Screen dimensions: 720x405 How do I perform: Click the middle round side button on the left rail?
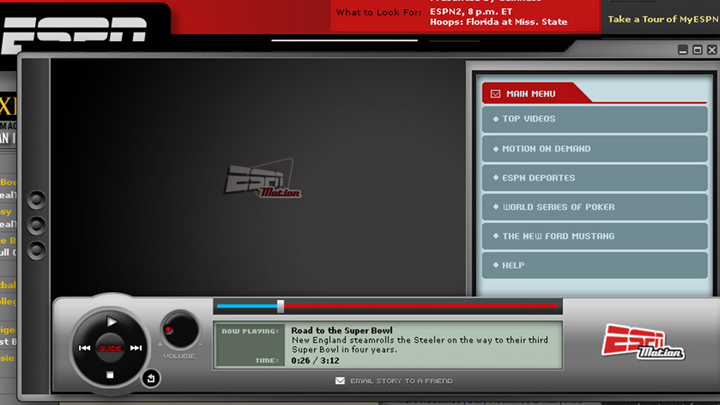pos(36,225)
